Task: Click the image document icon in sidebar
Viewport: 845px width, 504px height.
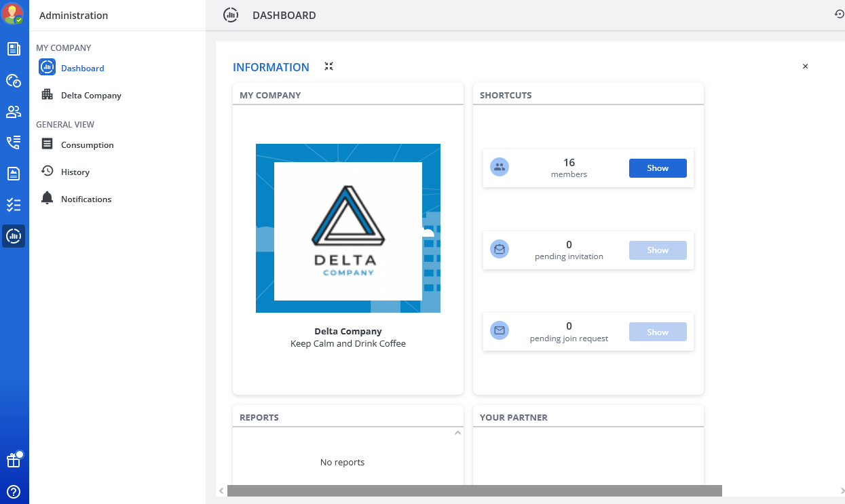Action: (x=14, y=174)
